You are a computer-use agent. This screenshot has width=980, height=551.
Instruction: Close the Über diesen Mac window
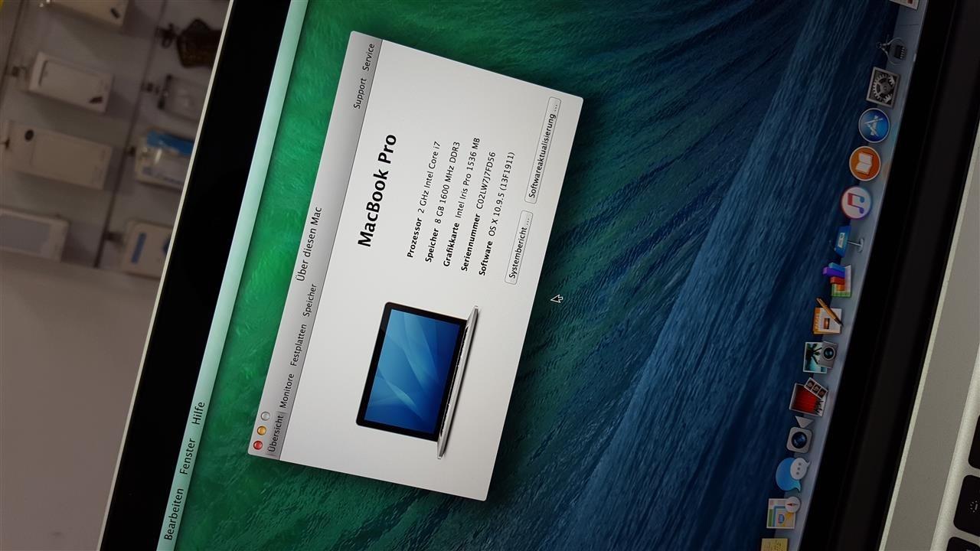[258, 445]
